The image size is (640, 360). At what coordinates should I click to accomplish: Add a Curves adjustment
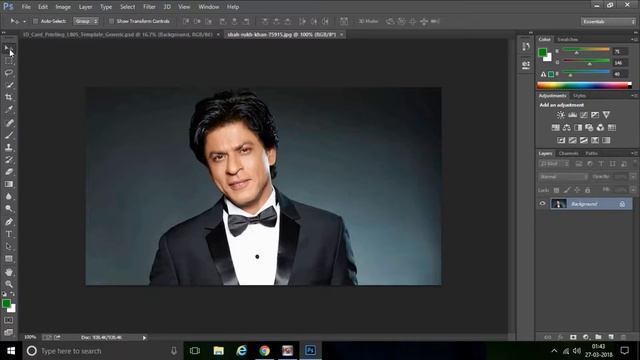pyautogui.click(x=584, y=115)
